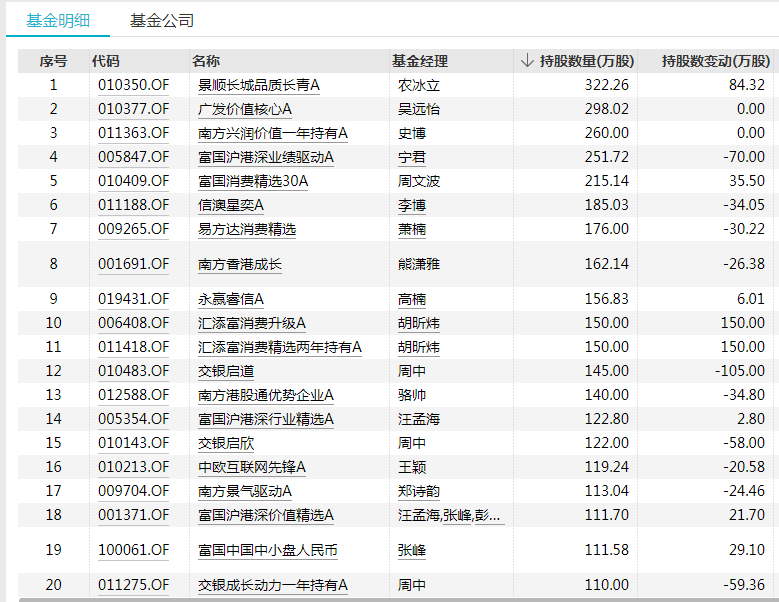Sort by the 序号 column header
The width and height of the screenshot is (779, 602).
53,61
